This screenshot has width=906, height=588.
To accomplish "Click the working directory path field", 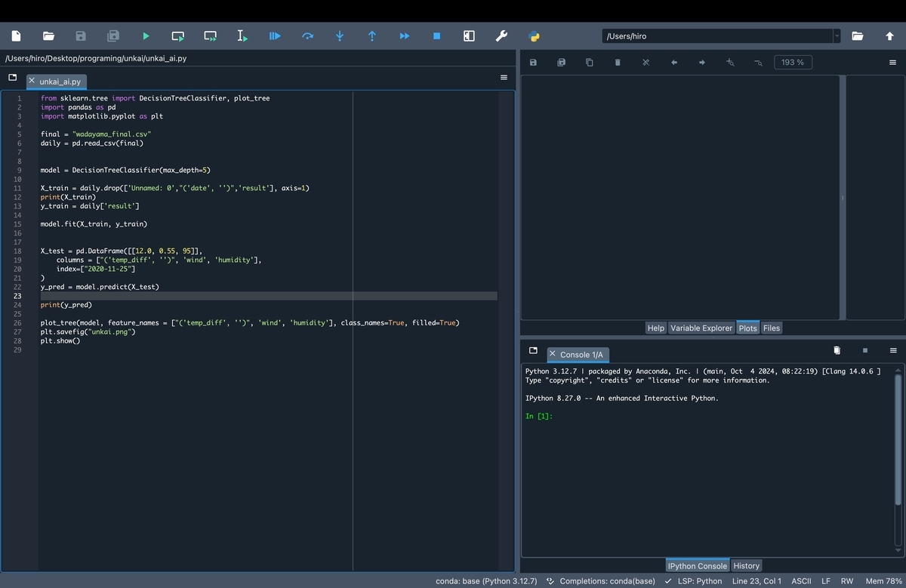I will (x=717, y=35).
